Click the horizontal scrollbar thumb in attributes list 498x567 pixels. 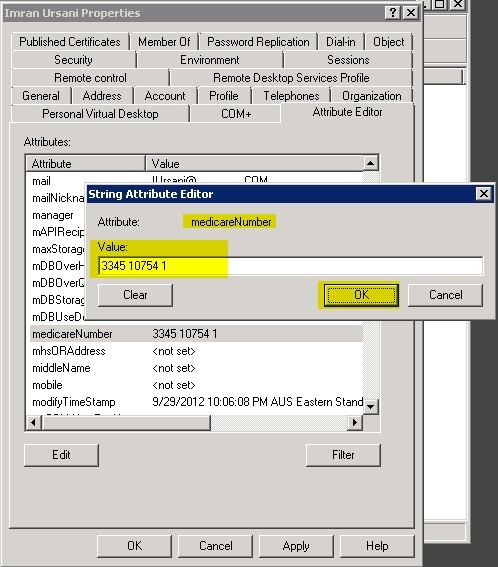pyautogui.click(x=126, y=422)
